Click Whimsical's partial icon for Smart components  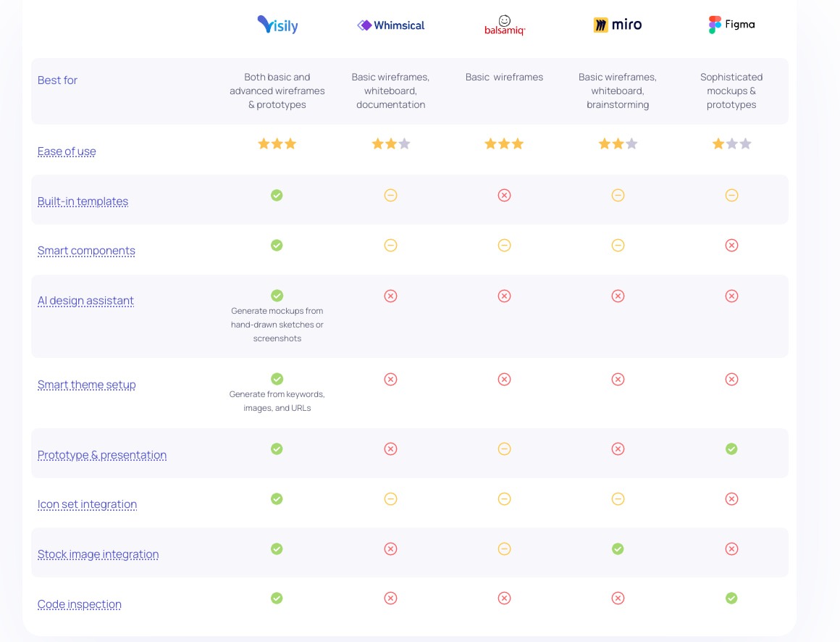tap(390, 245)
